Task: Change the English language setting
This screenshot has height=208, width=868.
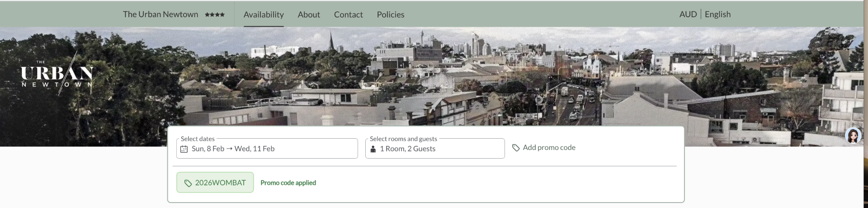Action: tap(717, 14)
